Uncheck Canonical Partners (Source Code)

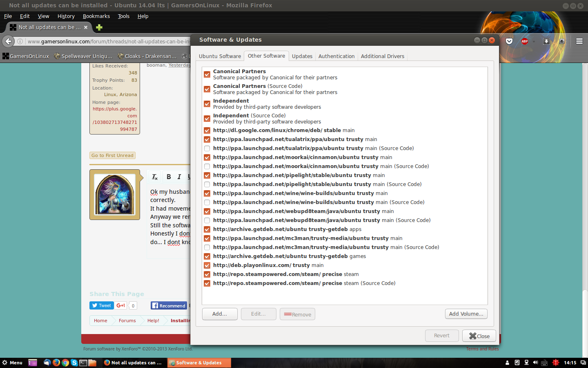coord(207,89)
